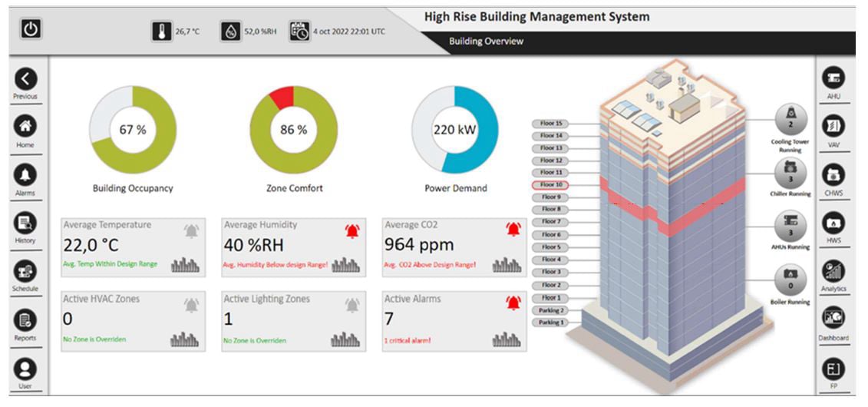Click the red alarm bell on Average Humidity

(x=352, y=231)
